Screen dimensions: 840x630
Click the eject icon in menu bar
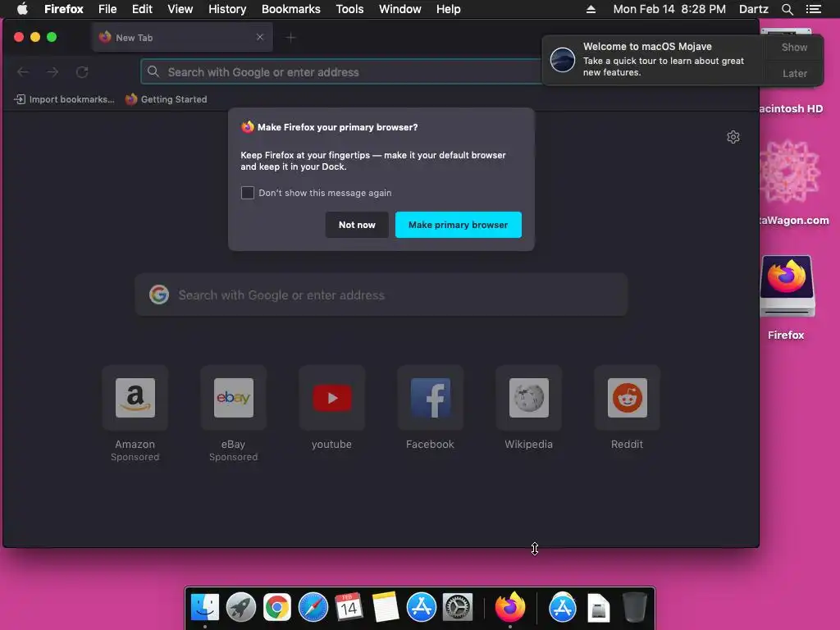point(591,9)
